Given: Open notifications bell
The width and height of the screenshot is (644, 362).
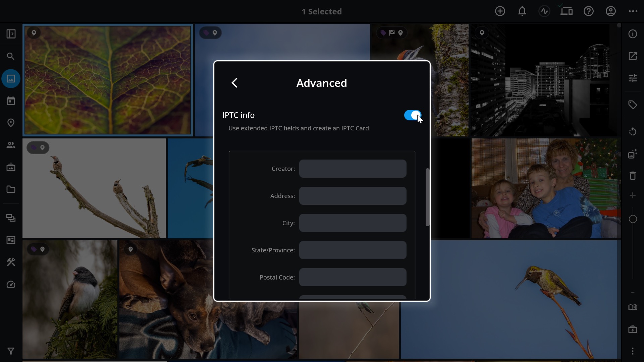Looking at the screenshot, I should 522,11.
